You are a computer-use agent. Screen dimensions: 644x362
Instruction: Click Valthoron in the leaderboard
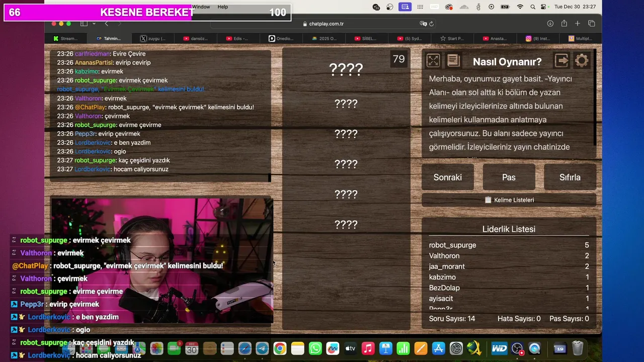coord(444,256)
